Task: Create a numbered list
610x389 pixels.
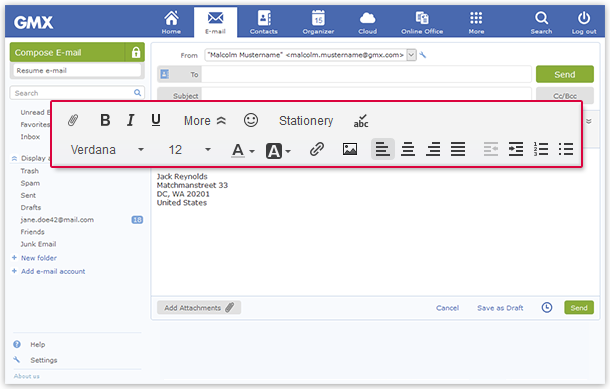Action: tap(541, 149)
